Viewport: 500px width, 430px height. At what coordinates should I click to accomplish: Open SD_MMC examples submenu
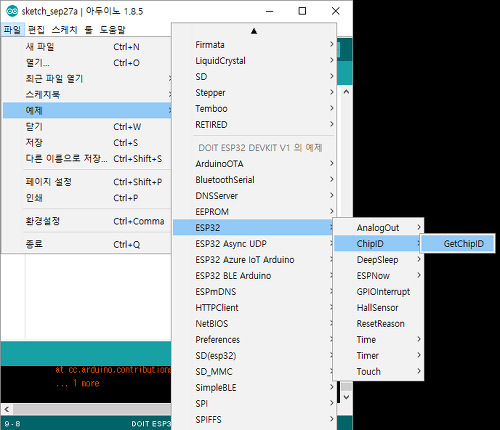[x=253, y=372]
